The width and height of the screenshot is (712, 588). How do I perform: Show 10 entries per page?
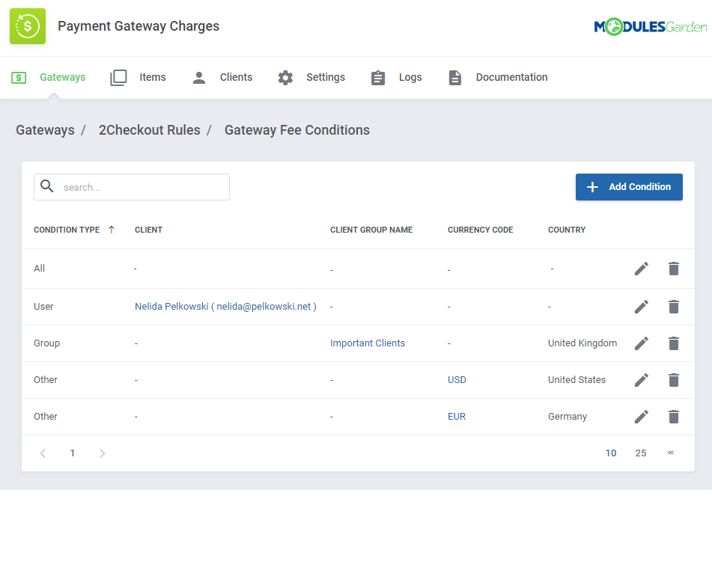click(611, 453)
